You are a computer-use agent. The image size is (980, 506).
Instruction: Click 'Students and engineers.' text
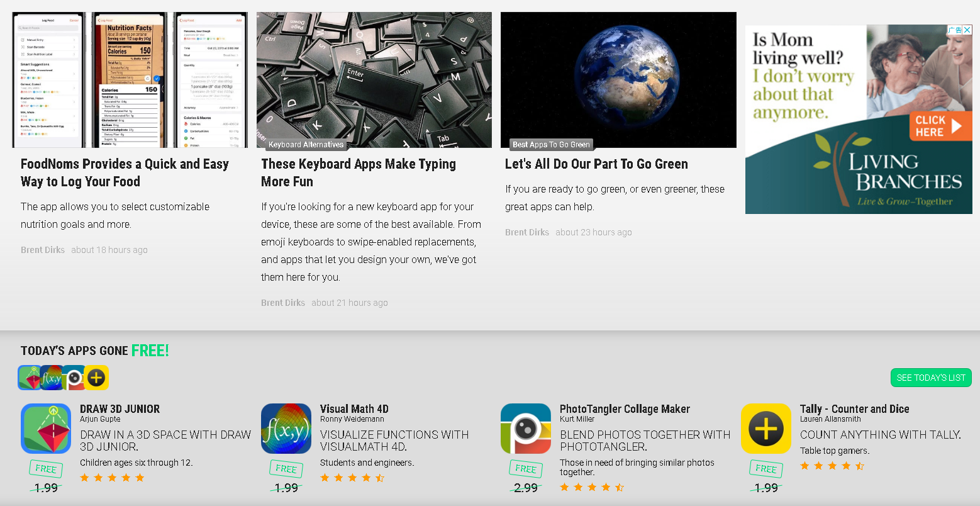(x=367, y=463)
